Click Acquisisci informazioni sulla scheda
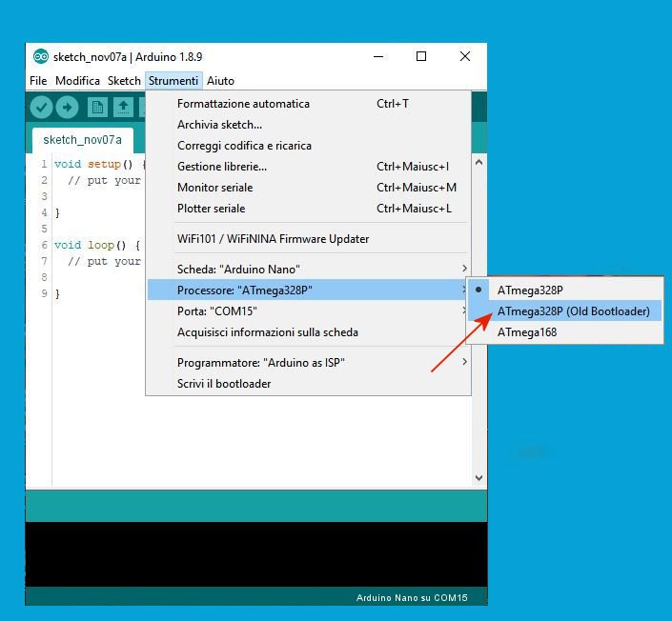The width and height of the screenshot is (672, 621). coord(268,332)
